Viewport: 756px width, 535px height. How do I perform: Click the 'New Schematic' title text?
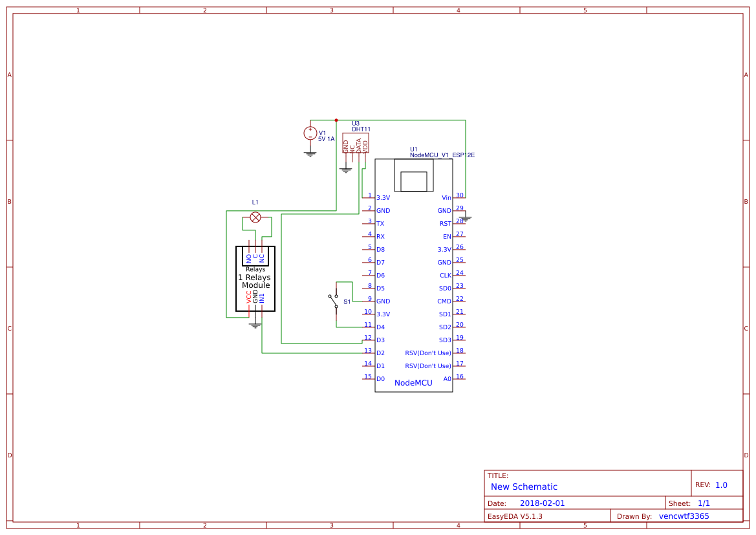tap(524, 486)
